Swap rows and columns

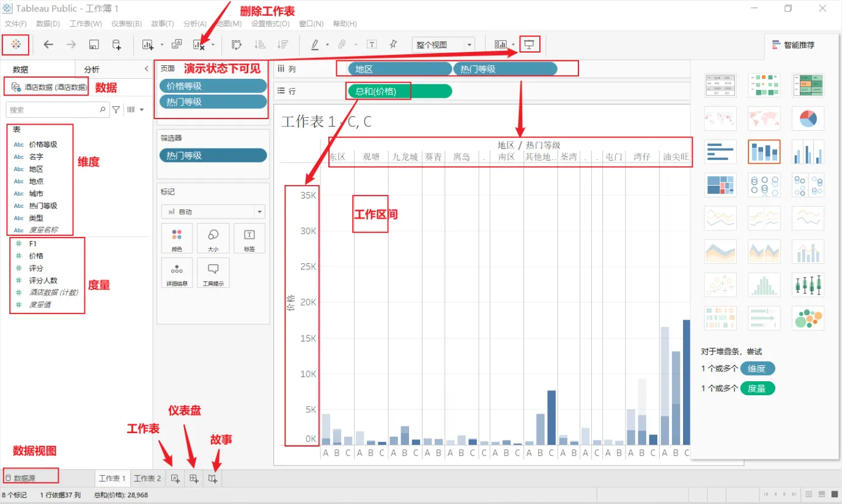point(237,45)
